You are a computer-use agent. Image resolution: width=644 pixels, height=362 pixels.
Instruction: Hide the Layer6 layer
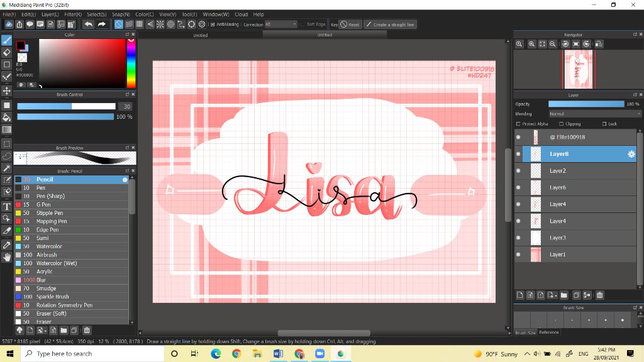click(x=518, y=187)
